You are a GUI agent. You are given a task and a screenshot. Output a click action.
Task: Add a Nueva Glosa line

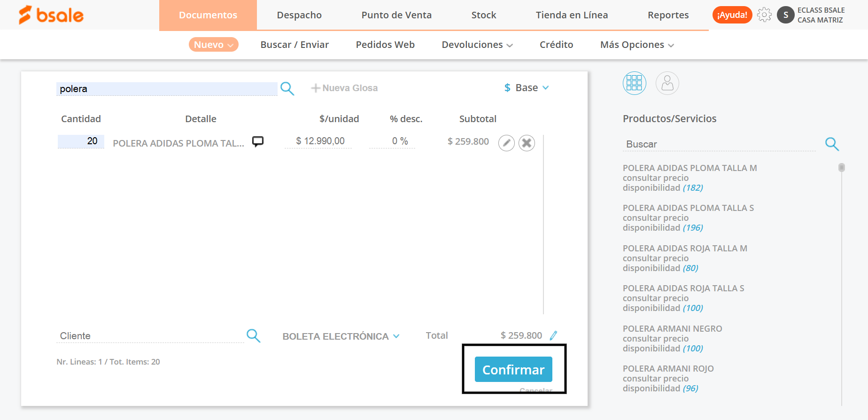[x=344, y=88]
